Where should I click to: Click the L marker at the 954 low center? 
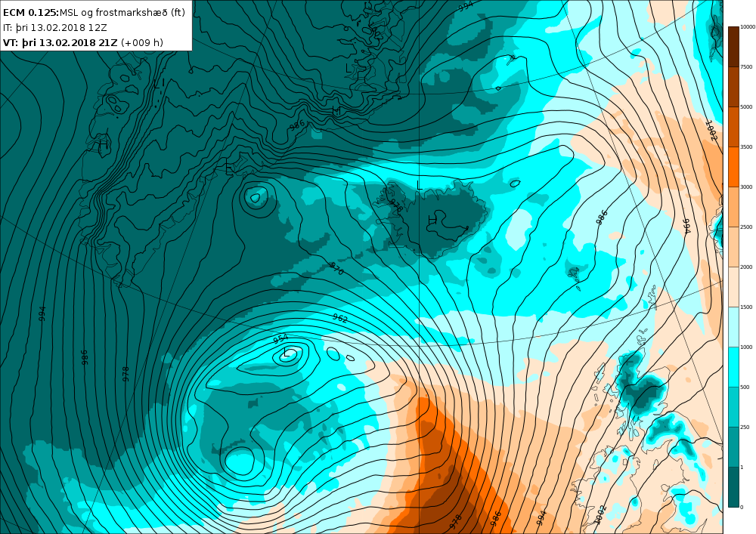(287, 353)
